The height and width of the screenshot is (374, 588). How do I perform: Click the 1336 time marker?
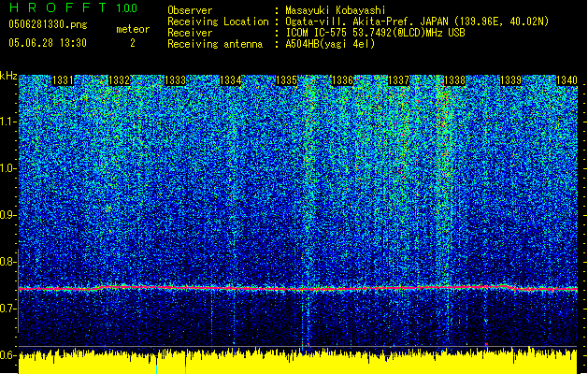pos(343,80)
